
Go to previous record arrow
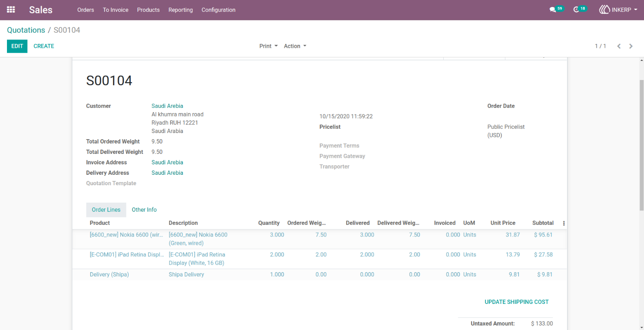coord(619,46)
